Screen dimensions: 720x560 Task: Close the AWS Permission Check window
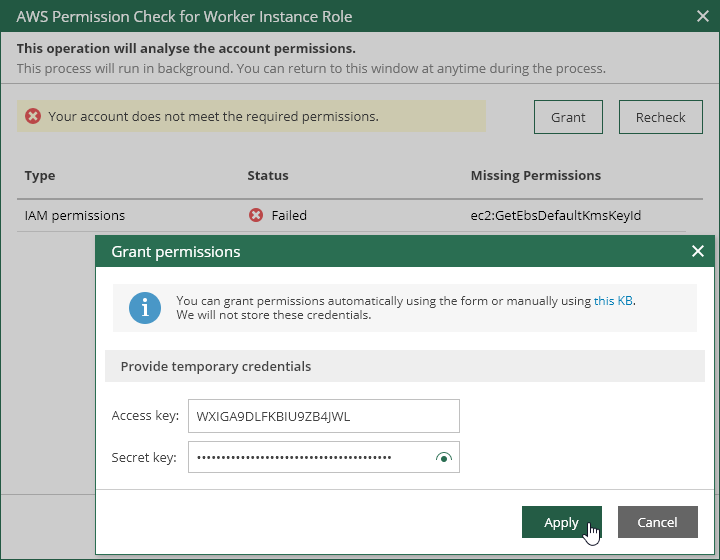point(703,17)
